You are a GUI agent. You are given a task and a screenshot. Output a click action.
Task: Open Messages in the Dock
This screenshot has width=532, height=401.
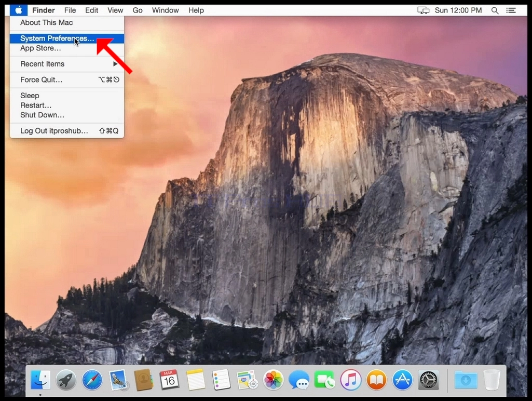tap(299, 380)
